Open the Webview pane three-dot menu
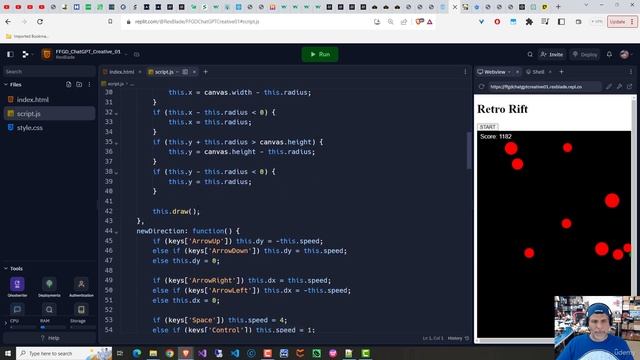This screenshot has height=360, width=640. click(631, 72)
